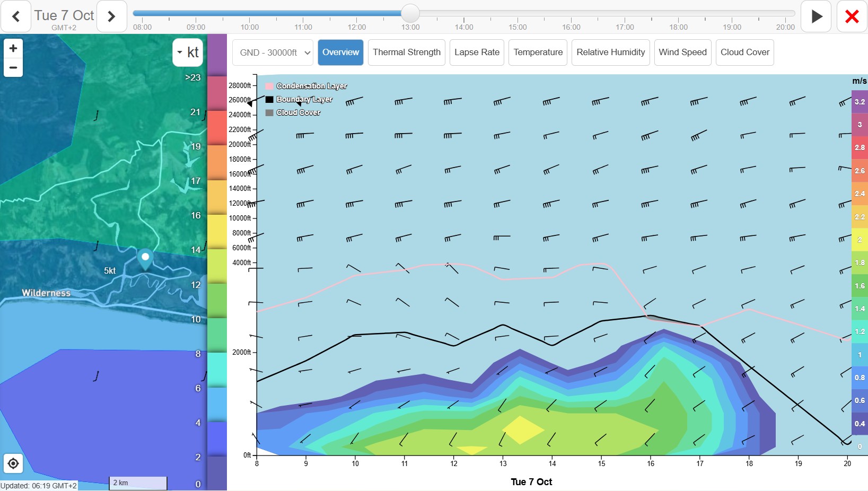Close the forecast panel with red X
The height and width of the screenshot is (491, 868).
tap(852, 16)
